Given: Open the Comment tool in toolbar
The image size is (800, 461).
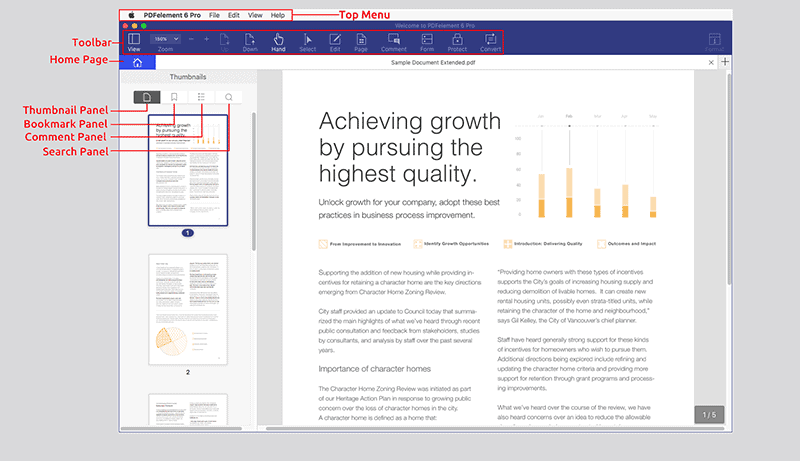Looking at the screenshot, I should (x=393, y=42).
